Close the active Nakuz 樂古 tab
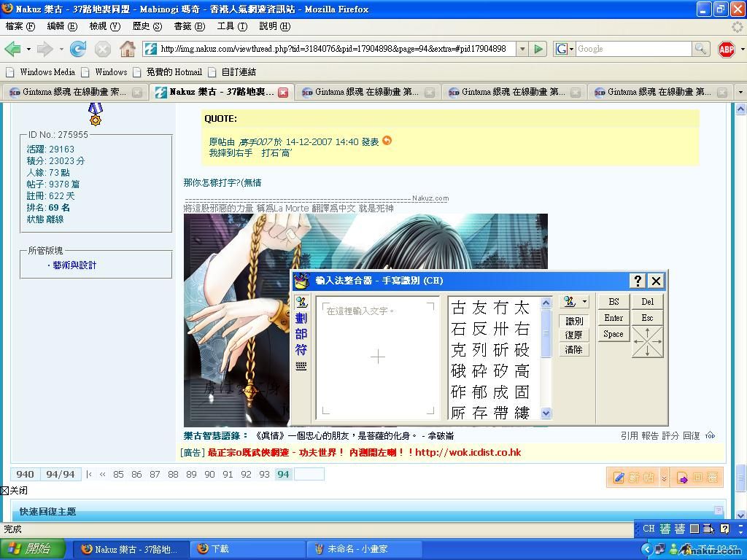Screen dimensions: 747x560 pos(283,93)
